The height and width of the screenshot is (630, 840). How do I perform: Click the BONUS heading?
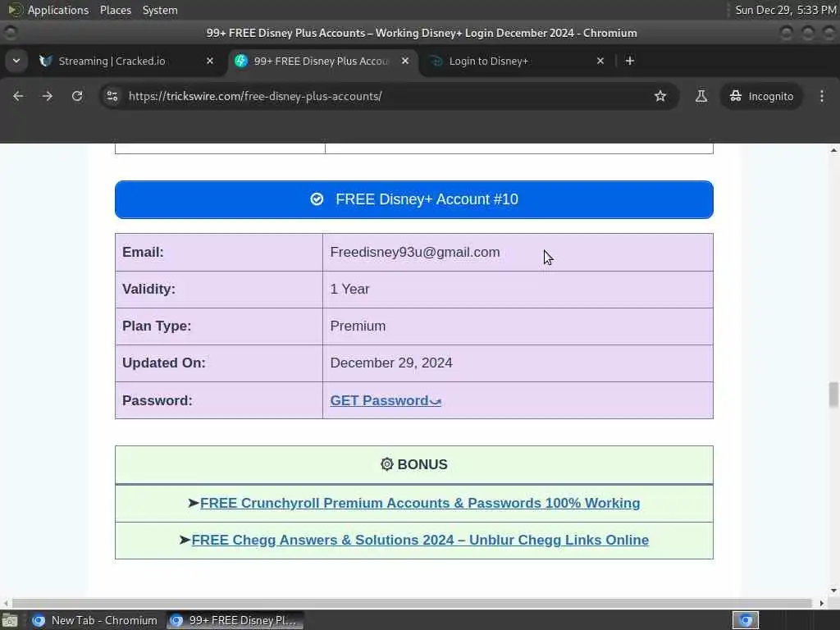click(x=422, y=464)
